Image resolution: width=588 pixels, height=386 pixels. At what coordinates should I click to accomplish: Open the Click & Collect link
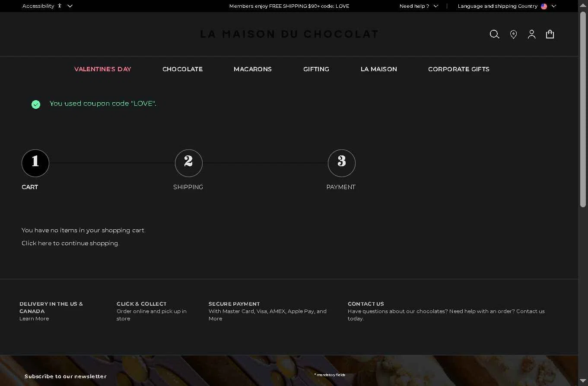[141, 304]
